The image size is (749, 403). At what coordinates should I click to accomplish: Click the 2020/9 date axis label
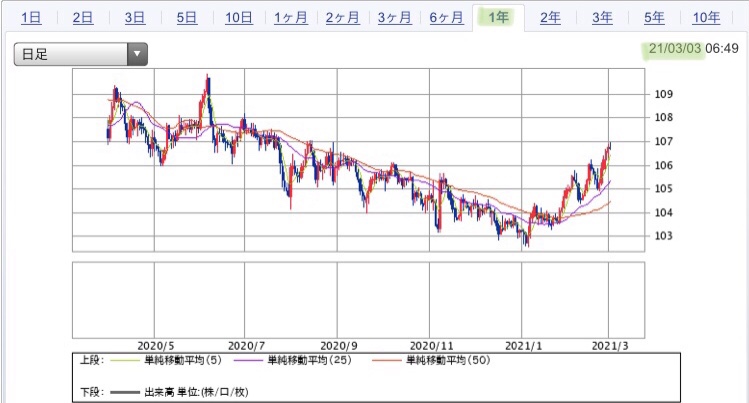point(339,346)
